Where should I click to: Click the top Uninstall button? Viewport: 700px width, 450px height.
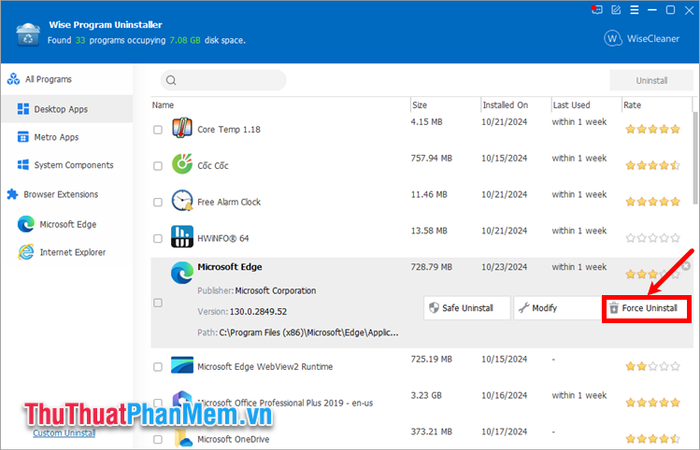[x=651, y=81]
